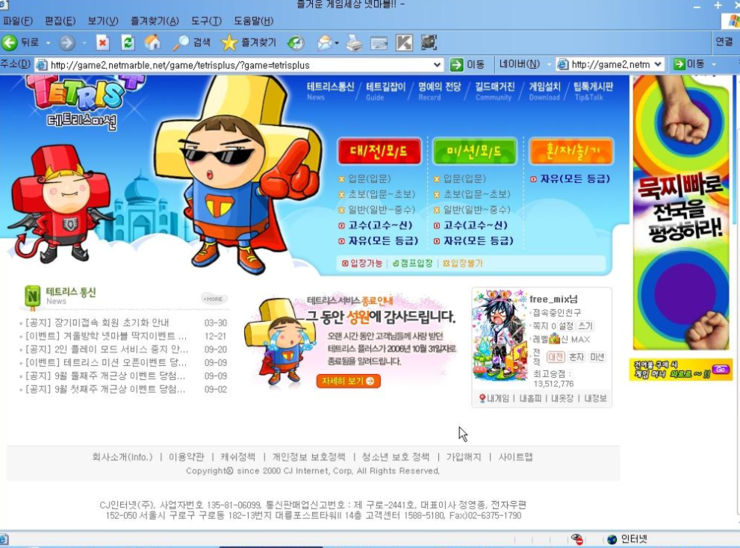The width and height of the screenshot is (740, 548).
Task: Click the status bar popup-blocked icon
Action: [x=577, y=539]
